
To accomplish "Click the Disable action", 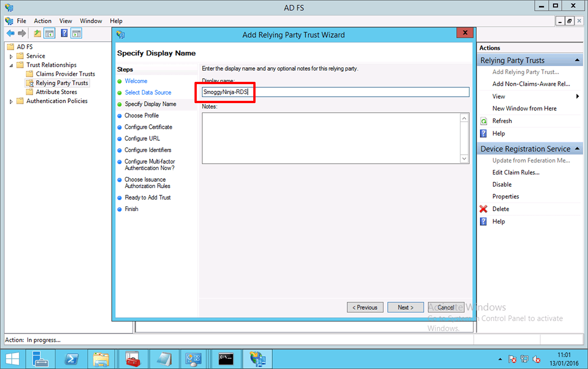I will pos(502,184).
